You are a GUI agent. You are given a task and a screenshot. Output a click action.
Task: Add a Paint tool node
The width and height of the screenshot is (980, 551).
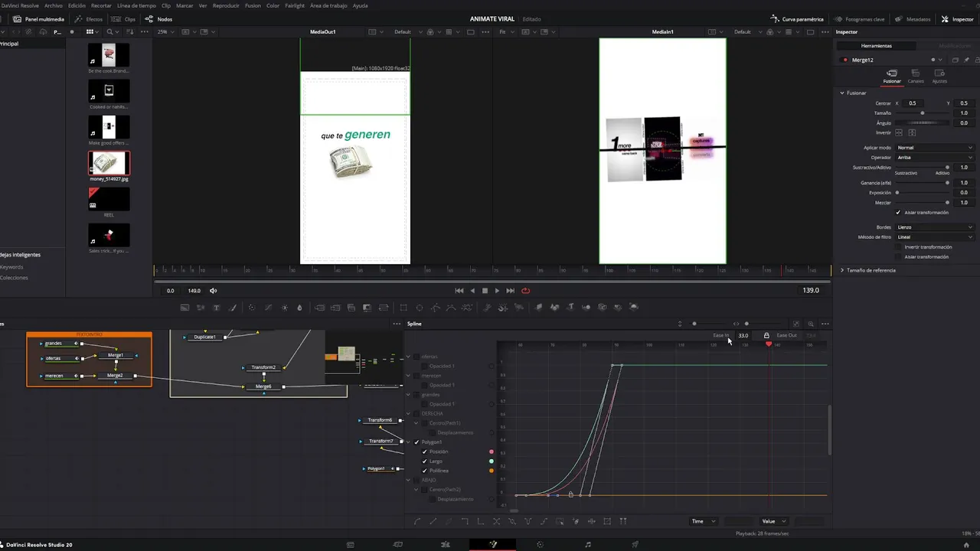[233, 307]
